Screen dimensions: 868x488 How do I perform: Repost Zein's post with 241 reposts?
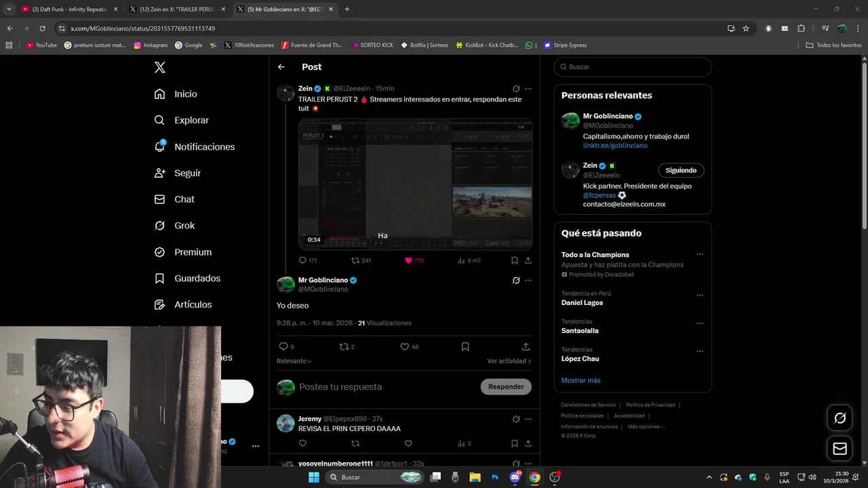tap(361, 260)
